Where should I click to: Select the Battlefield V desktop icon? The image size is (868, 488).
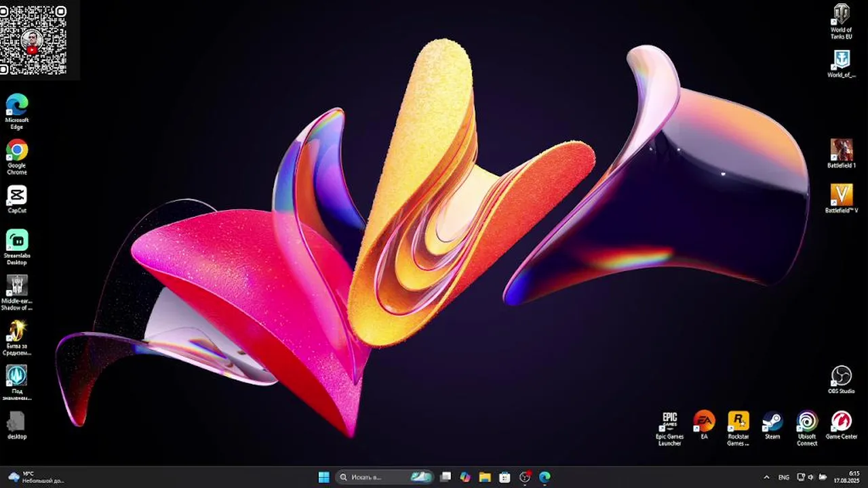pos(842,199)
